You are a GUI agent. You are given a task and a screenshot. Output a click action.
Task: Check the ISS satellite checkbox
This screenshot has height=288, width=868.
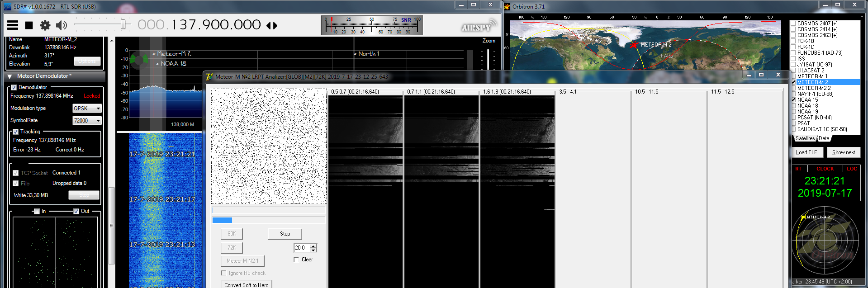coord(793,59)
